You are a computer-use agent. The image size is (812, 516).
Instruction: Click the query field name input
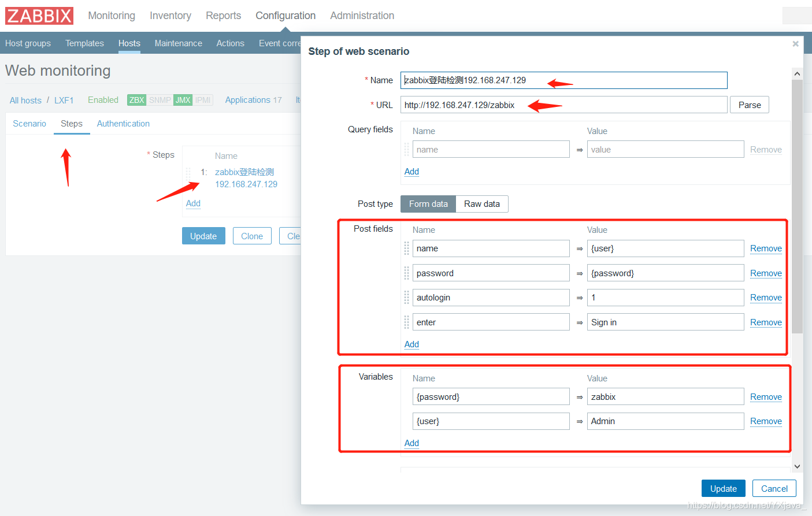click(x=491, y=149)
